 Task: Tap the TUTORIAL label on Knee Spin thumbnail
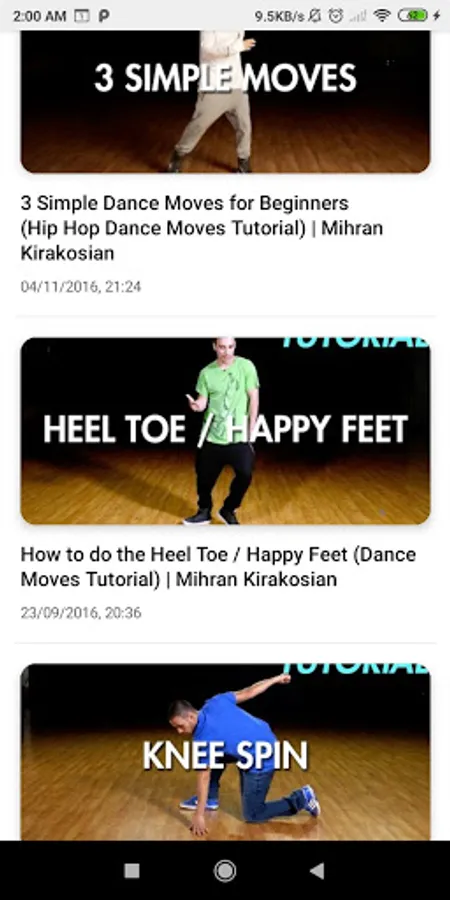coord(356,669)
